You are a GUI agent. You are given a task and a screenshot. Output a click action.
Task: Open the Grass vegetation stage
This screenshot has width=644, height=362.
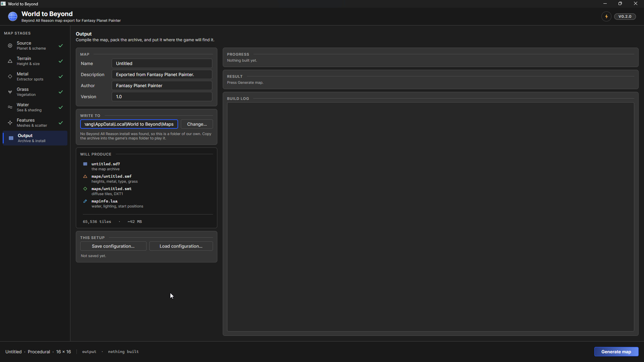(35, 92)
